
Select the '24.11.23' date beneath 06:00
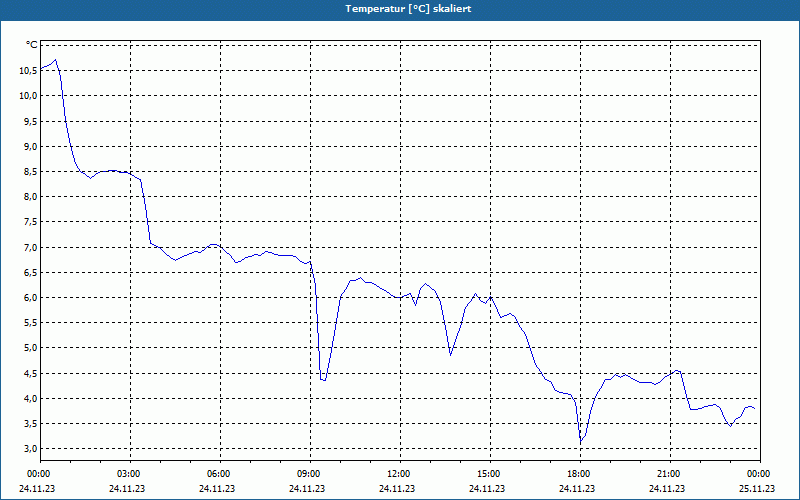[217, 488]
